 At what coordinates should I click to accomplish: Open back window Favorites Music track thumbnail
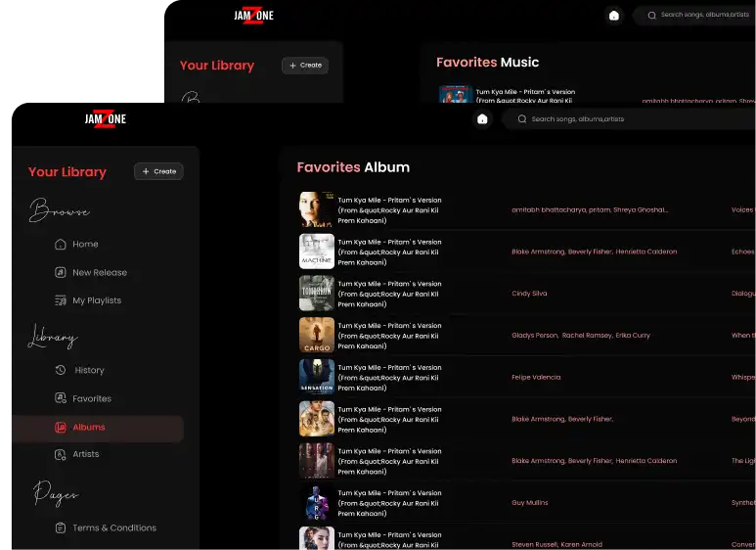pos(456,94)
